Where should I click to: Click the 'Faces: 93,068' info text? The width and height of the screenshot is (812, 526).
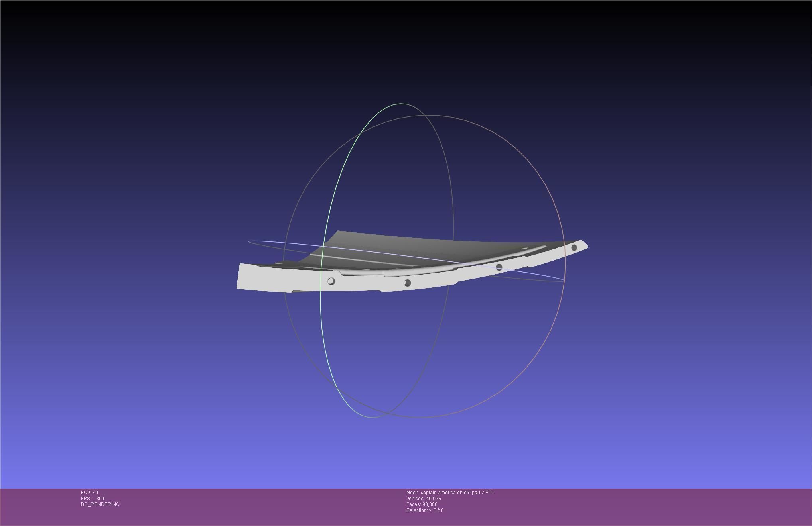click(x=422, y=504)
